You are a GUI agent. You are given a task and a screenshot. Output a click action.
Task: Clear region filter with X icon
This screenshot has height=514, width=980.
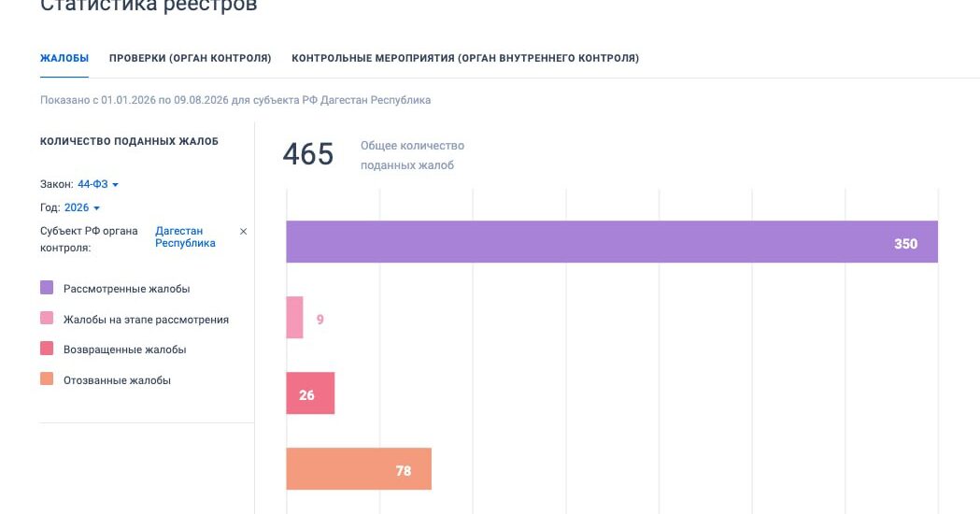coord(244,232)
